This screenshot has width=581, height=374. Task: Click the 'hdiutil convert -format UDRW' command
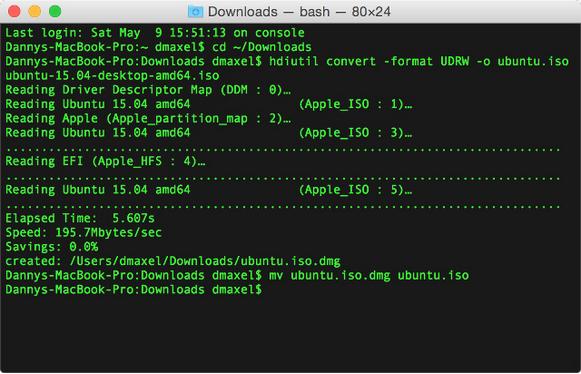(x=369, y=61)
